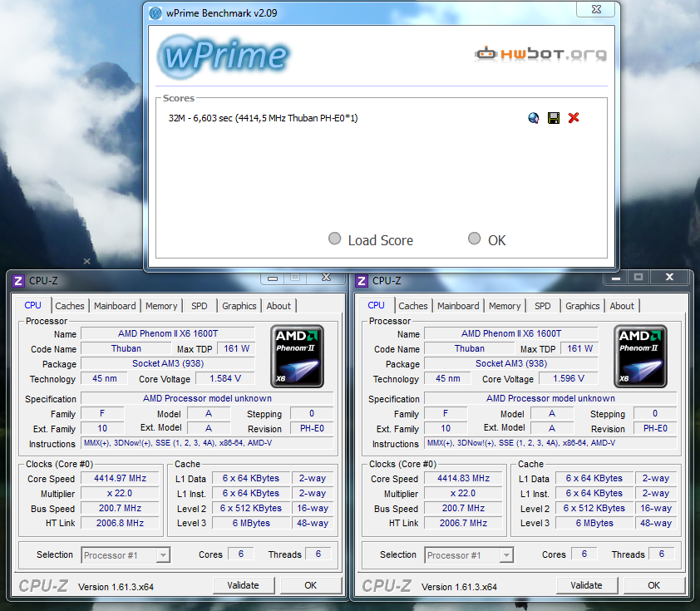700x611 pixels.
Task: Click Name field AMD Phenom II X6 1600T left
Action: 168,334
